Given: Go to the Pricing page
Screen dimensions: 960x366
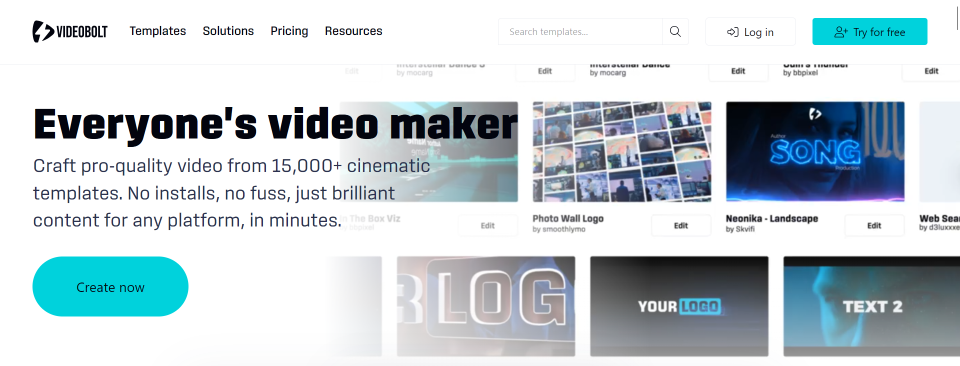Looking at the screenshot, I should click(x=290, y=31).
